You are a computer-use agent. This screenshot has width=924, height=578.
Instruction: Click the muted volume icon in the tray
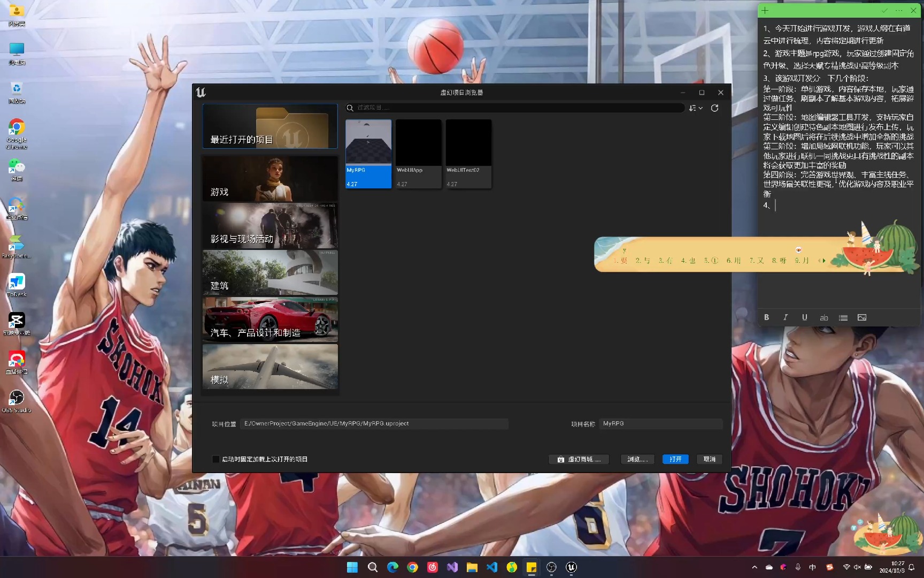pos(857,567)
